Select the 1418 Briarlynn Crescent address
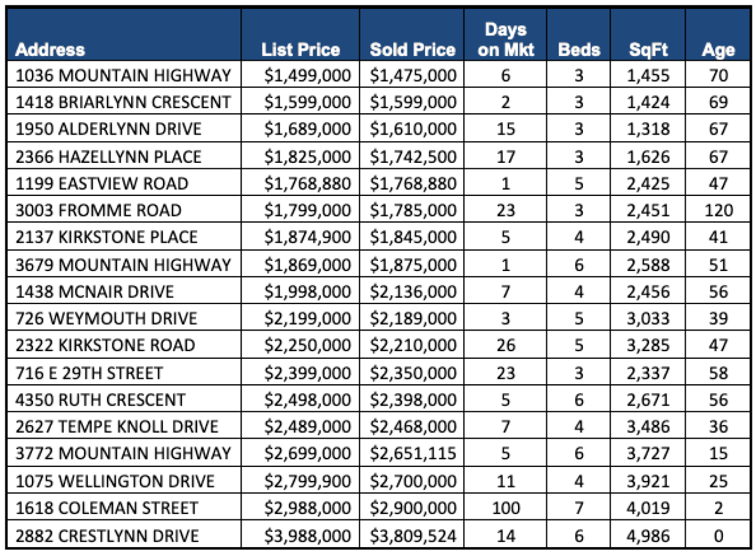 point(123,103)
